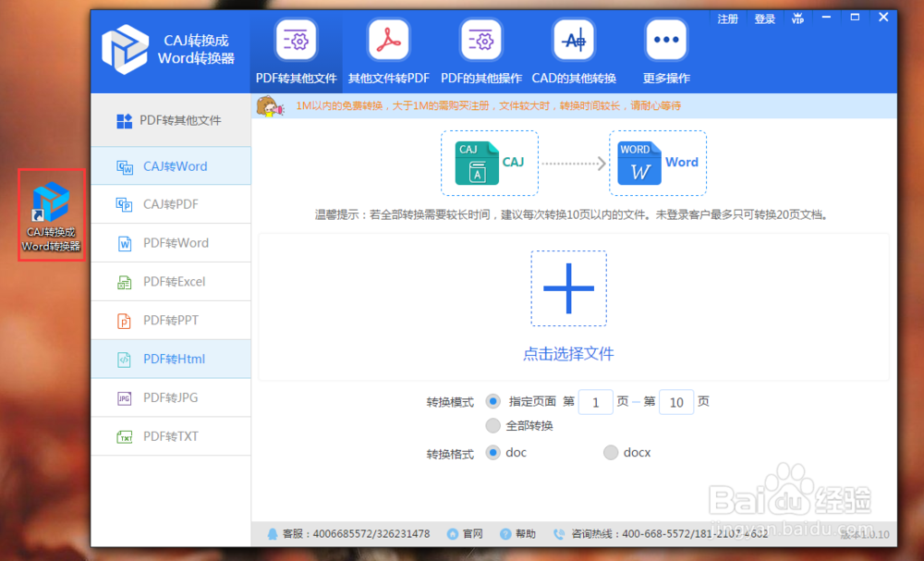Open the CAD的其他转换 toolbar icon

[x=574, y=40]
